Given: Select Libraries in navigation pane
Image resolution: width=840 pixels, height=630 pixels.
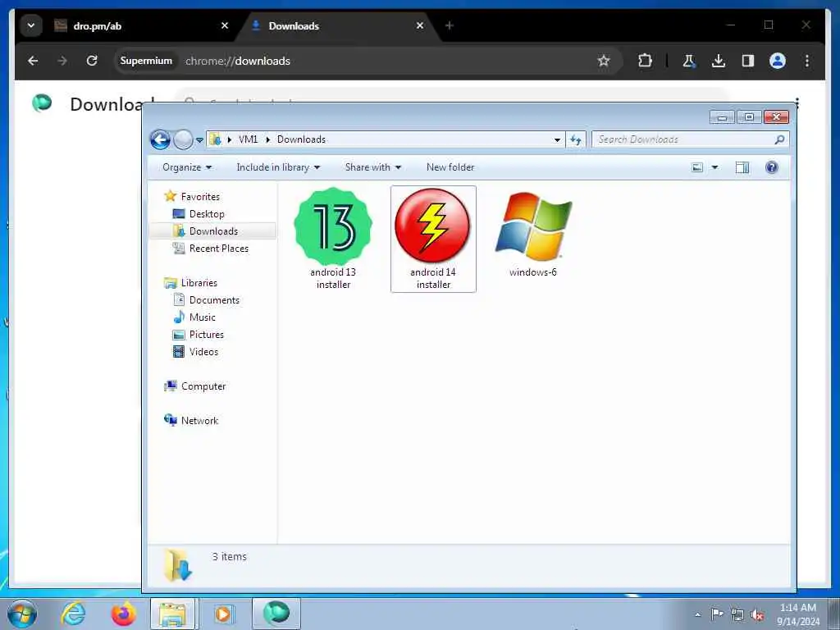Looking at the screenshot, I should click(199, 283).
